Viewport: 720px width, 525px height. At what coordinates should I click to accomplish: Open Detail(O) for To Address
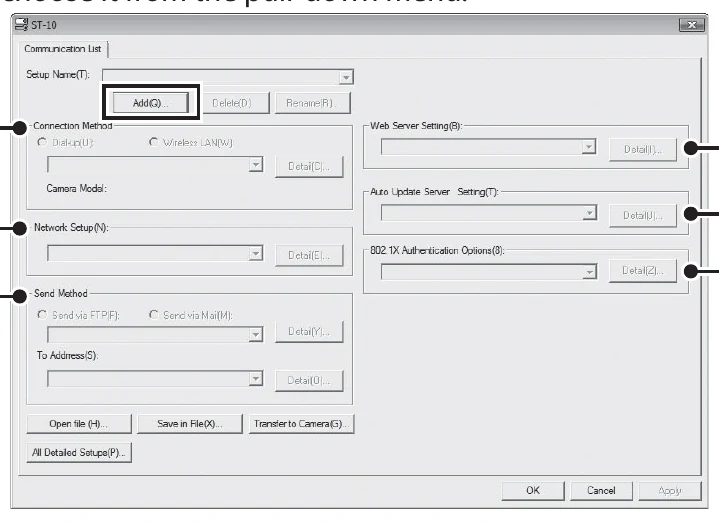pyautogui.click(x=309, y=381)
